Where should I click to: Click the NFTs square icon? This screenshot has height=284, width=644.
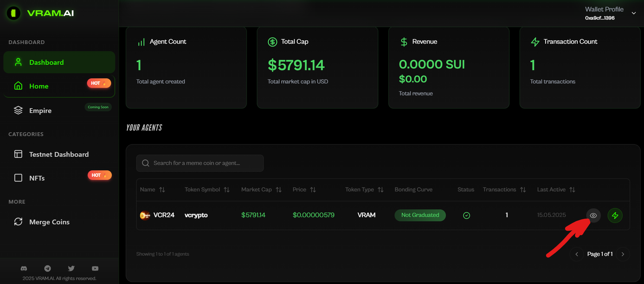18,178
